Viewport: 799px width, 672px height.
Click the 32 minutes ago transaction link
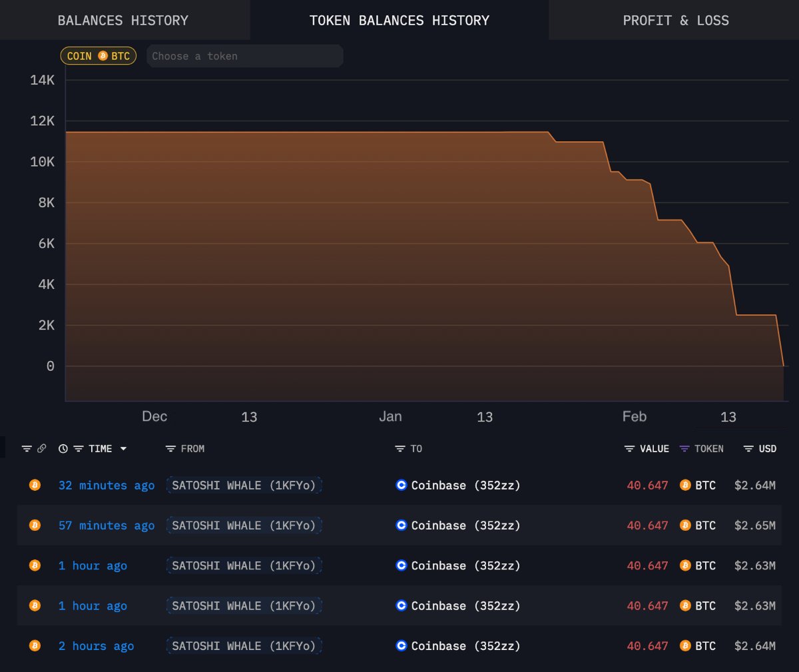[x=106, y=485]
